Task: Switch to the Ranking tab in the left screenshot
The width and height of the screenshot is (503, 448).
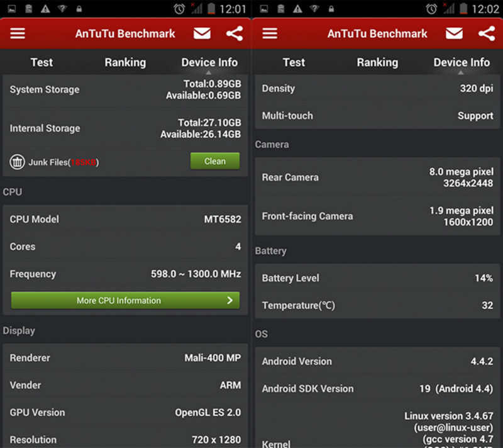Action: pos(125,62)
